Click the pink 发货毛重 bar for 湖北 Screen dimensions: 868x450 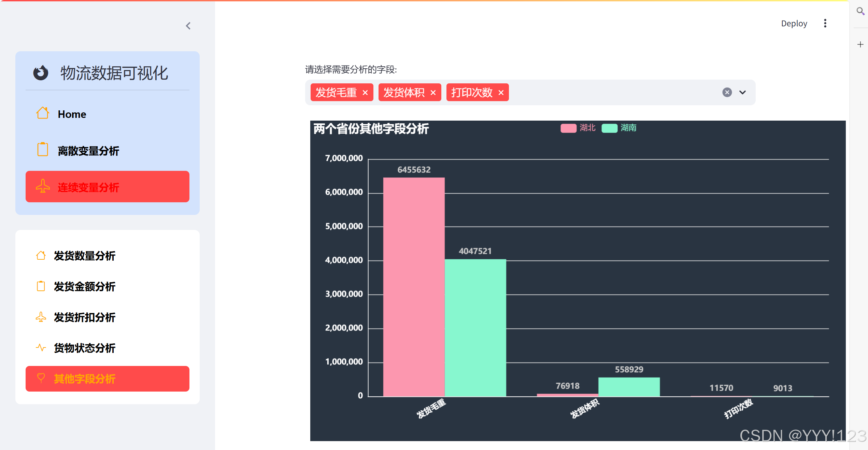click(414, 287)
